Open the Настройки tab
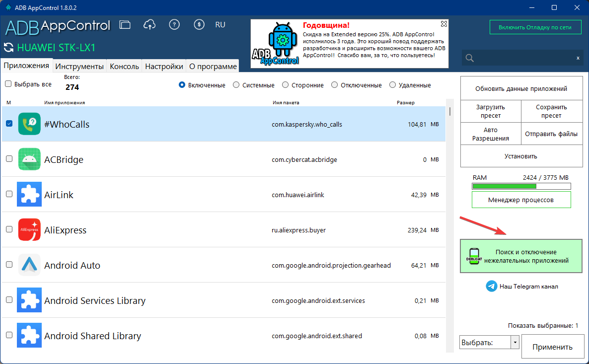The image size is (589, 364). click(164, 66)
